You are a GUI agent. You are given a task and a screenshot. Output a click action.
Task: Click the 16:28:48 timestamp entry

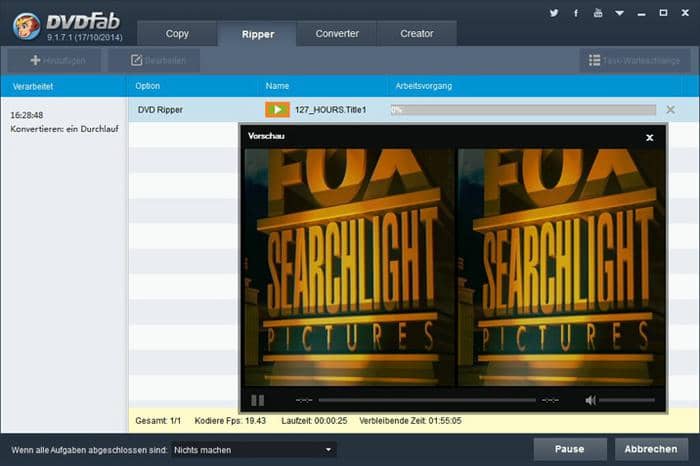point(27,115)
